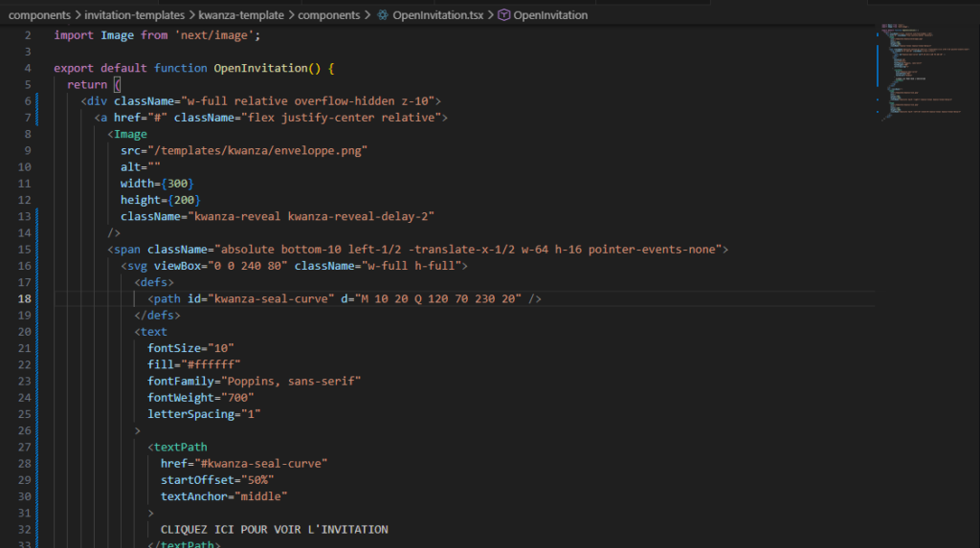Click the CLIQUEZ ICI POUR VOIR L'INVITATION text
This screenshot has width=980, height=548.
coord(274,529)
